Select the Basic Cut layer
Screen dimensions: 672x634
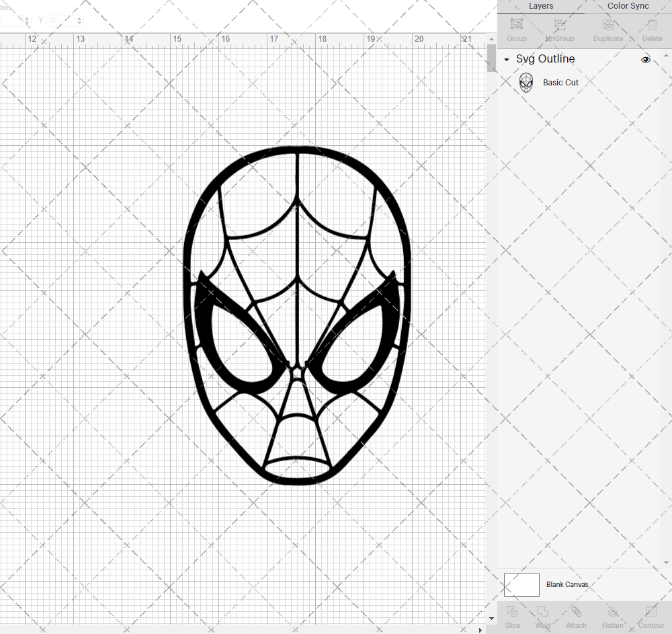560,82
